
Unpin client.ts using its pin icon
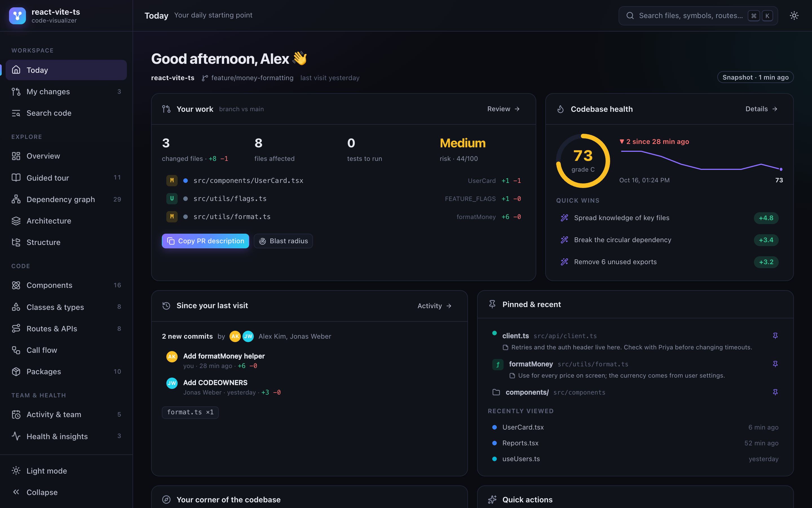775,336
